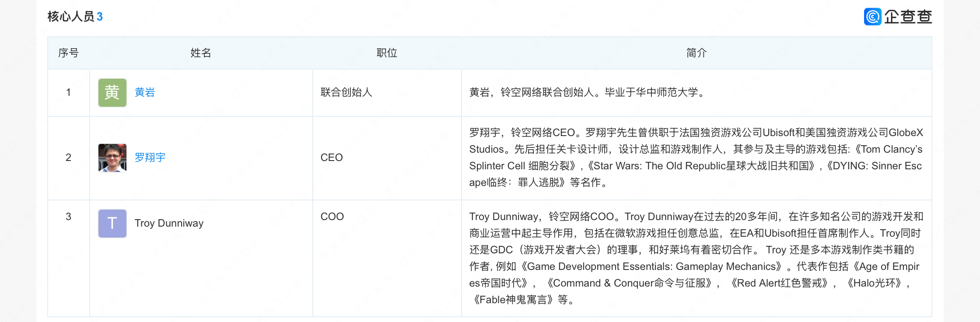The width and height of the screenshot is (980, 322).
Task: Open 黄岩 profile link
Action: tap(145, 92)
